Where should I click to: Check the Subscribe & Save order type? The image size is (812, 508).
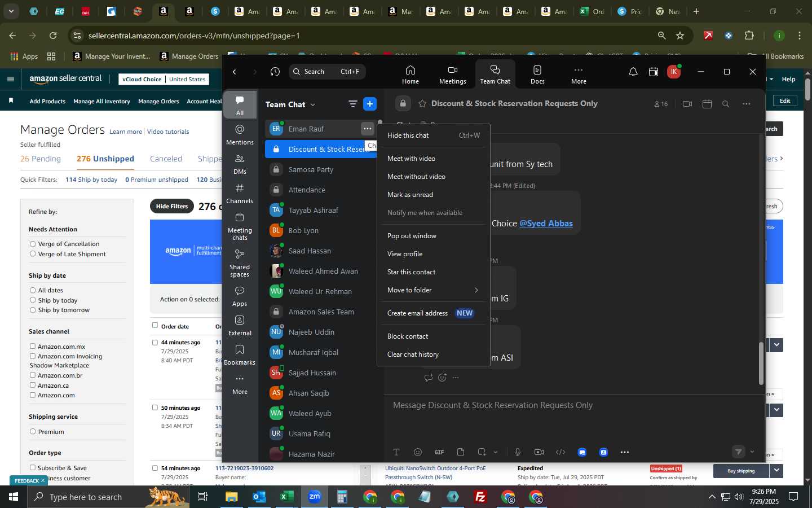33,468
